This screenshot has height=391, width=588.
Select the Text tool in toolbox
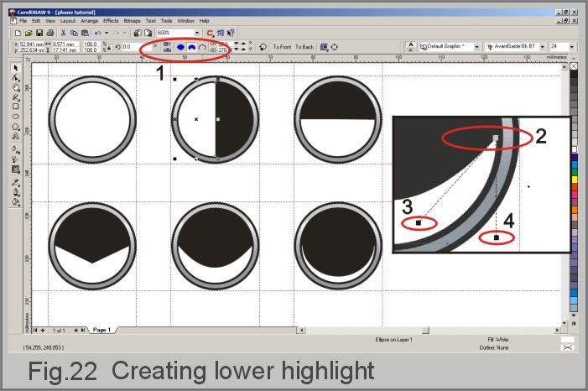tap(15, 136)
